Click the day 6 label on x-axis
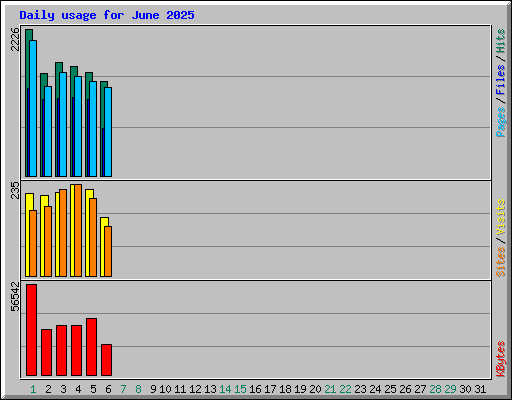 (108, 389)
